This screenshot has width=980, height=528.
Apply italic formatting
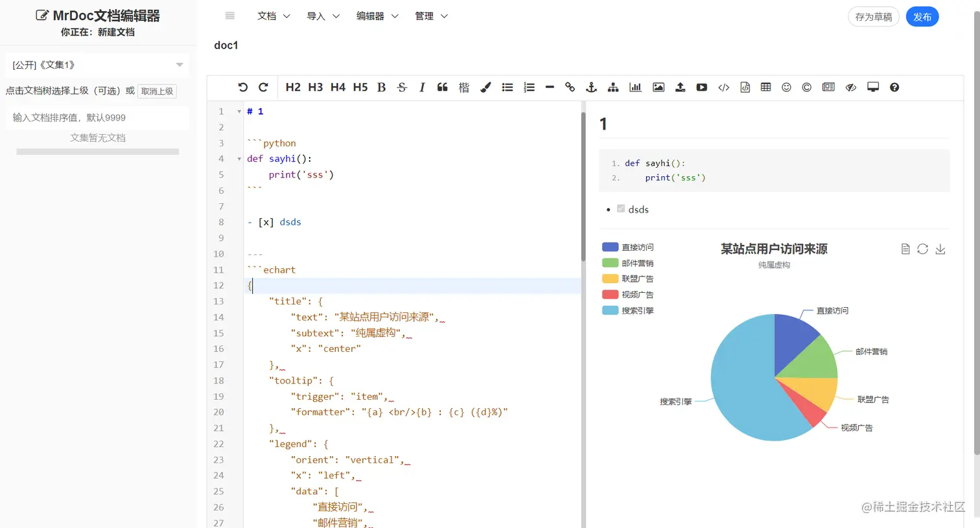pos(422,87)
